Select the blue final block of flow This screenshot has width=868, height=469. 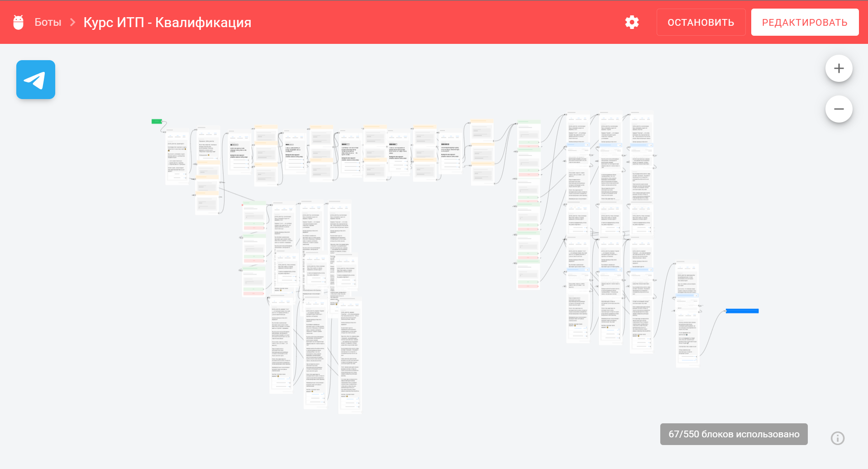742,311
